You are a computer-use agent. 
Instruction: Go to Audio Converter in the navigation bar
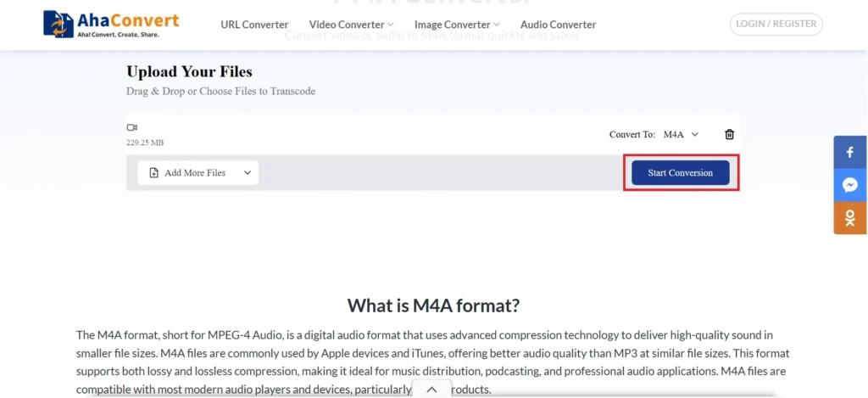(558, 25)
